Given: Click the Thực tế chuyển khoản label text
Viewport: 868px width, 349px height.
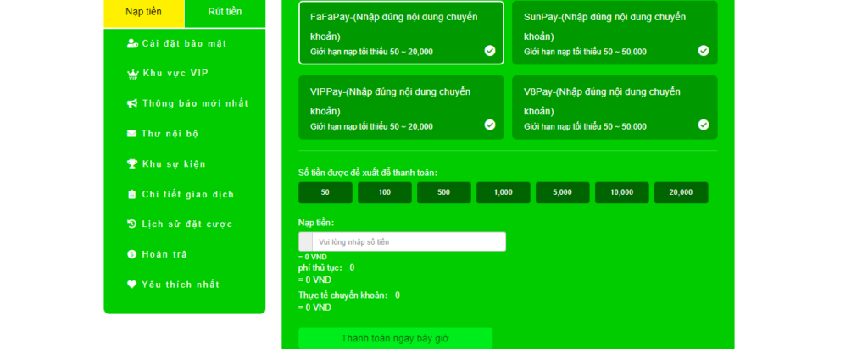Looking at the screenshot, I should point(343,296).
